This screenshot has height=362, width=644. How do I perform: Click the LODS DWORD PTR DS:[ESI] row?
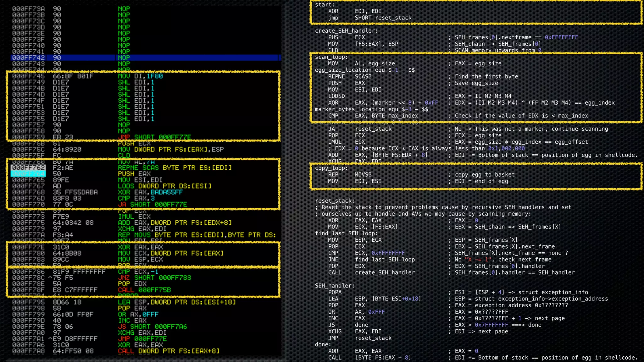[x=112, y=186]
